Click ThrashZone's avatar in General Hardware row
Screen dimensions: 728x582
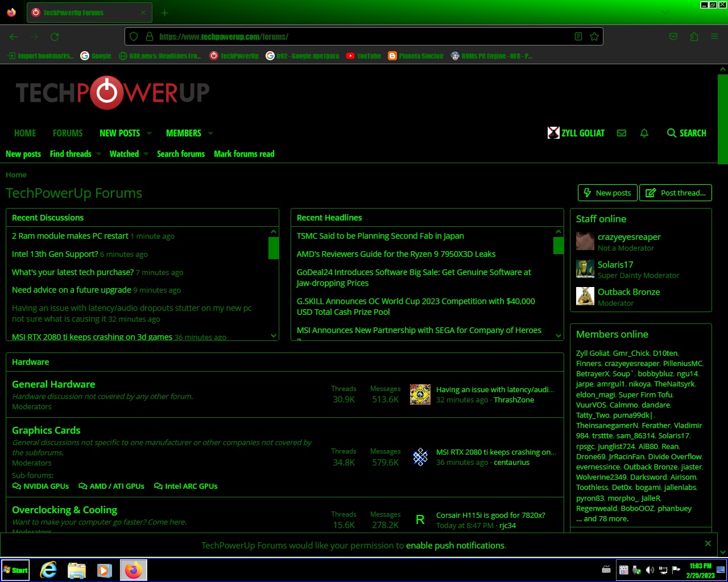(420, 394)
